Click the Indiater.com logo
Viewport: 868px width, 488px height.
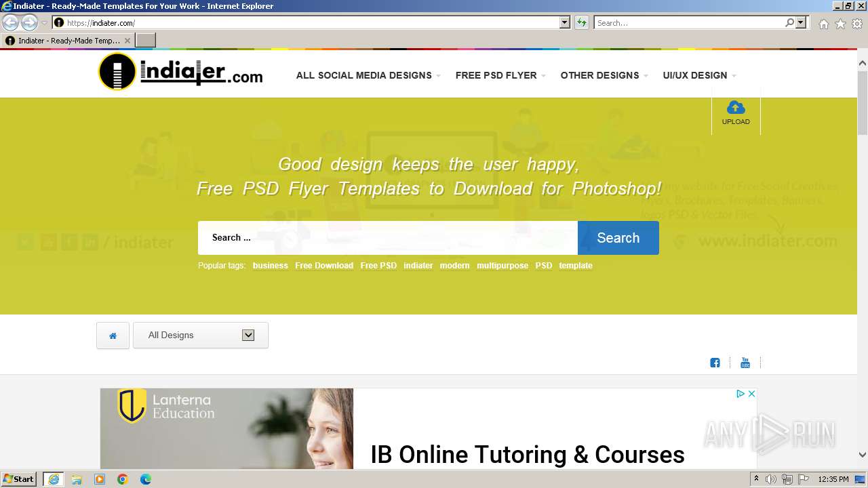(x=180, y=73)
